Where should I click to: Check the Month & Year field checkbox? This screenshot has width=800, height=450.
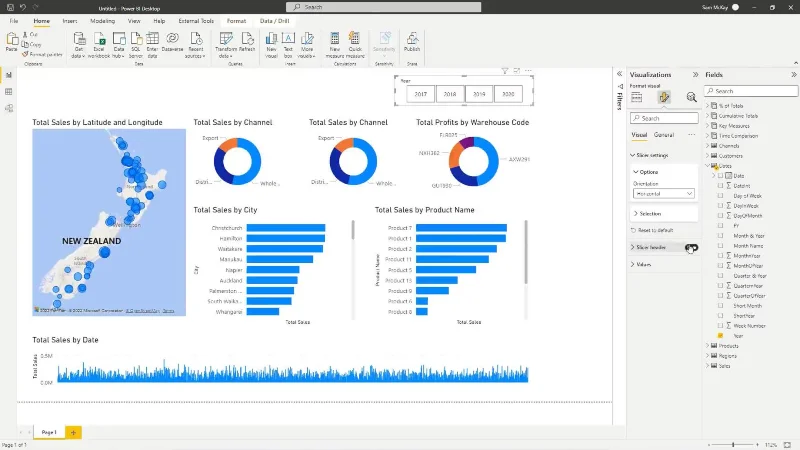pyautogui.click(x=720, y=236)
